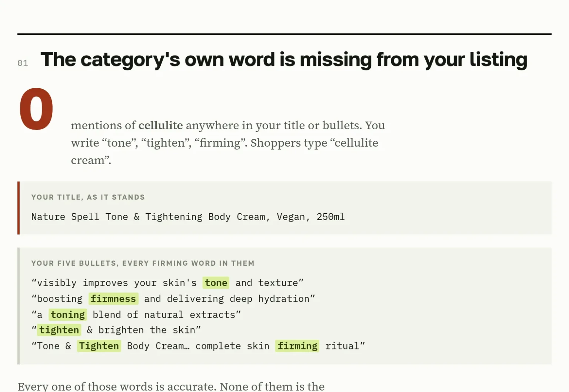Click the highlighted word "firming" before "ritual"

tap(297, 346)
